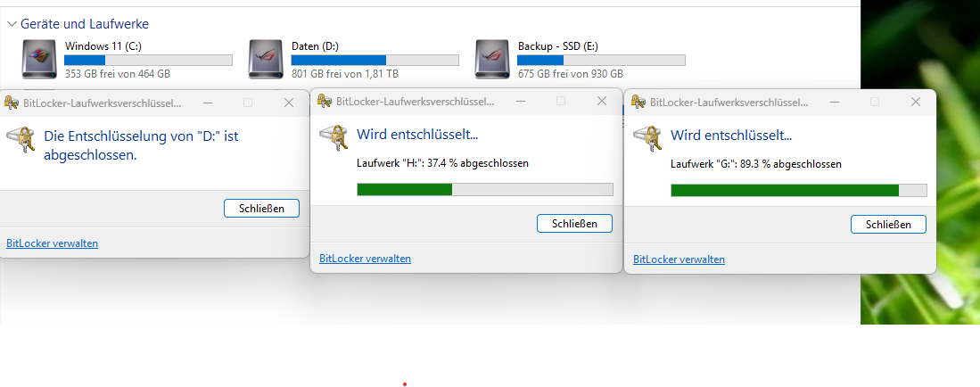Open BitLocker verwalten link in G: dialog
This screenshot has width=980, height=387.
click(679, 259)
